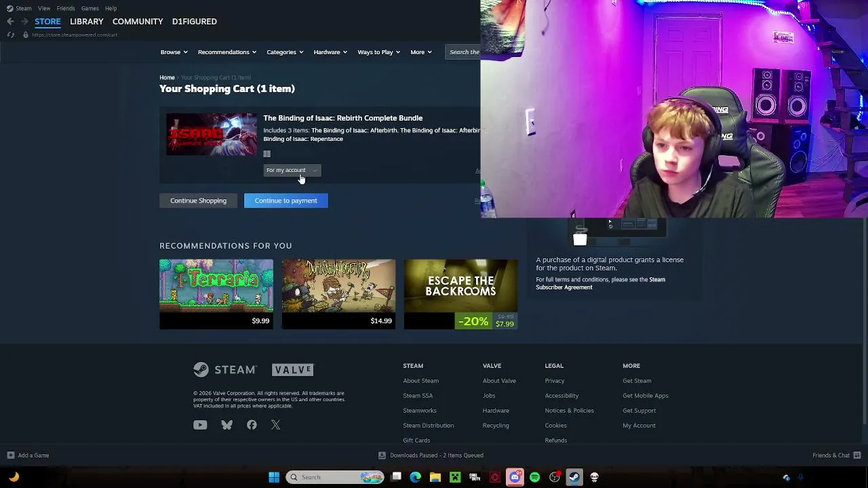
Task: Open the Terraria recommendation card
Action: coord(216,294)
